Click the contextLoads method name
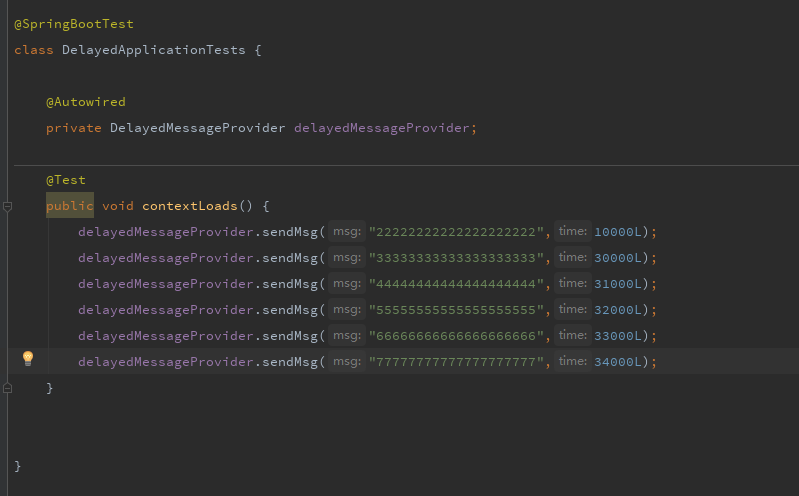The width and height of the screenshot is (799, 496). (190, 206)
